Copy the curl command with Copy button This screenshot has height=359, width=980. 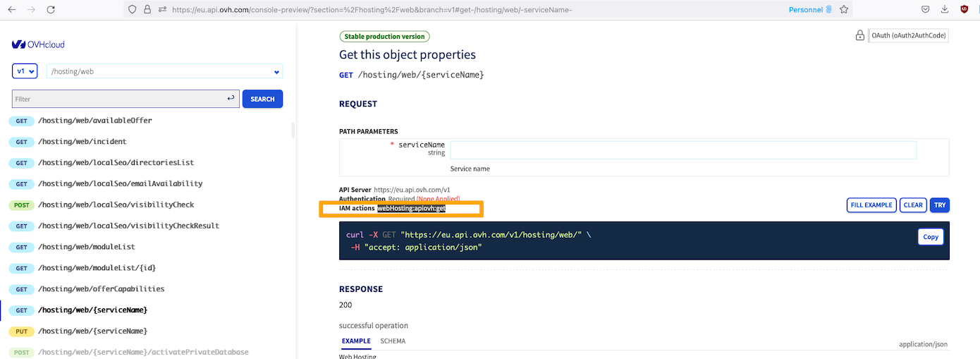(x=931, y=237)
